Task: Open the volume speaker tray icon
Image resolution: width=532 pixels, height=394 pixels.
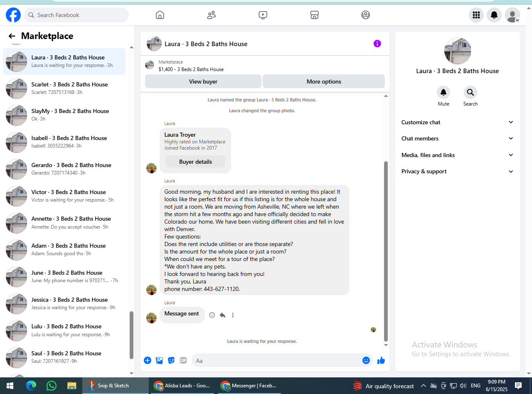Action: 463,386
